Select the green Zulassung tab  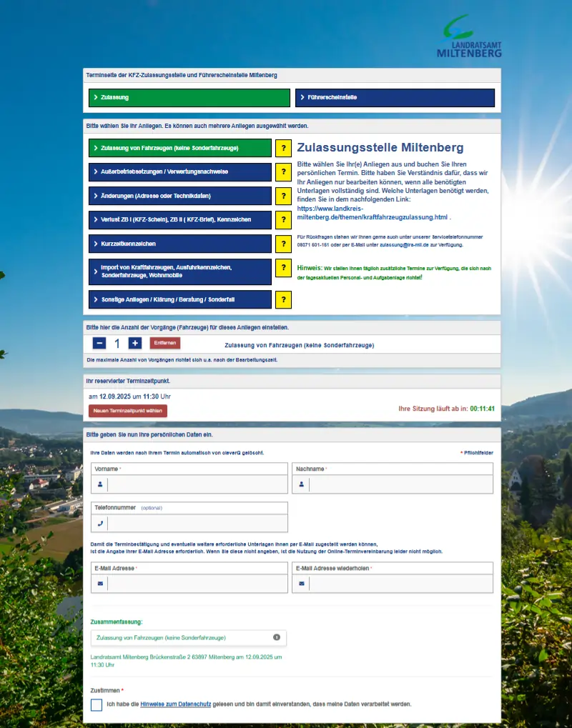click(189, 97)
